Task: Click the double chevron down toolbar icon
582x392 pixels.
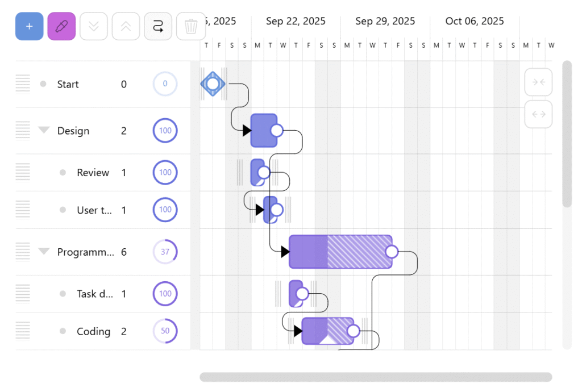Action: [x=94, y=27]
